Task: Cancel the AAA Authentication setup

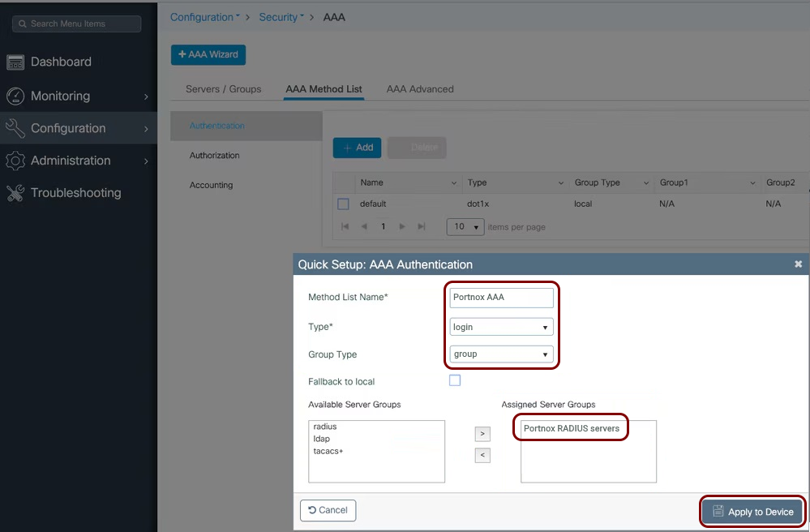Action: (328, 510)
